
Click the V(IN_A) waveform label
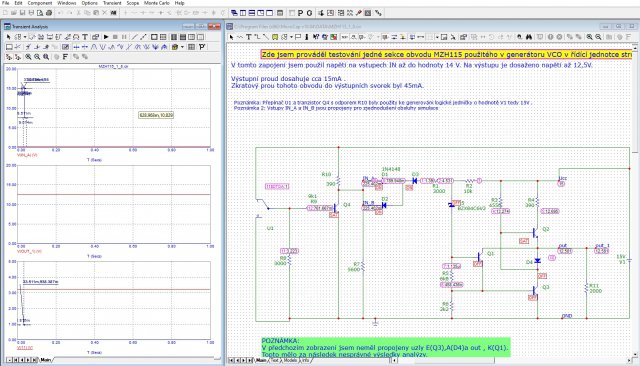click(27, 155)
